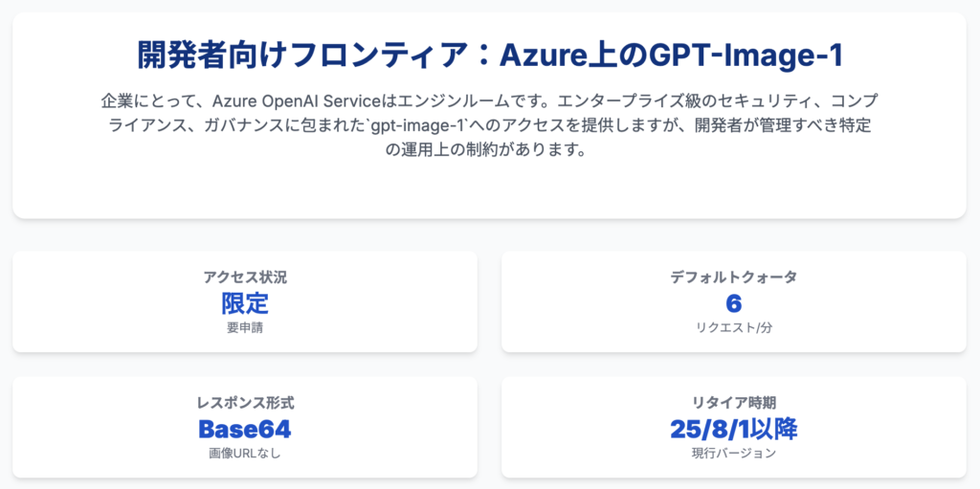Click the Base64 value text
Viewport: 980px width, 489px height.
(x=245, y=429)
